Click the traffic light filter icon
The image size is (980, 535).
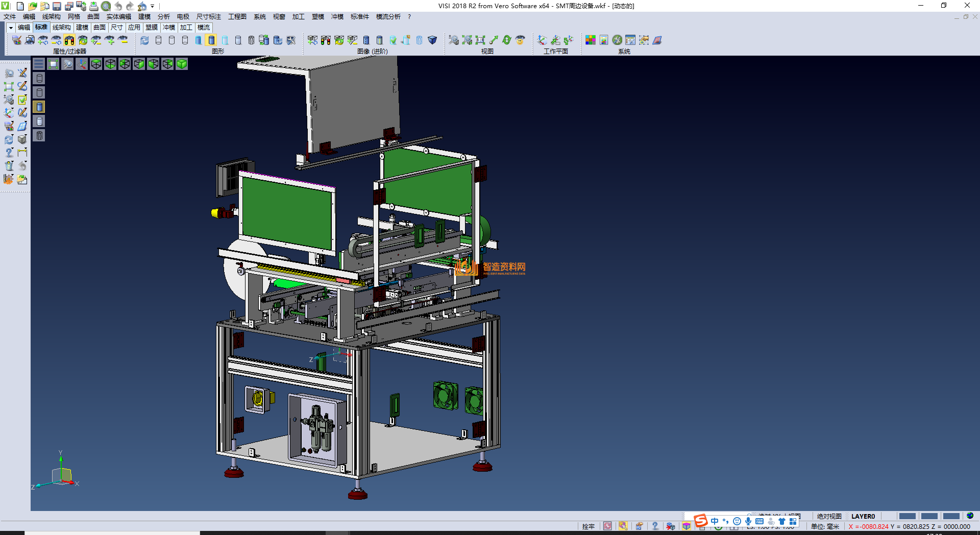click(69, 40)
